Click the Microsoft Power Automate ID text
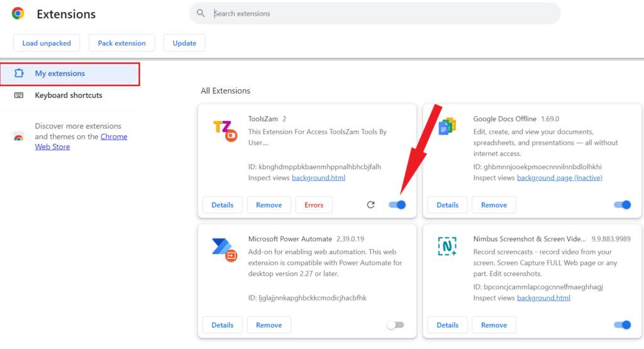Image resolution: width=644 pixels, height=349 pixels. [307, 297]
